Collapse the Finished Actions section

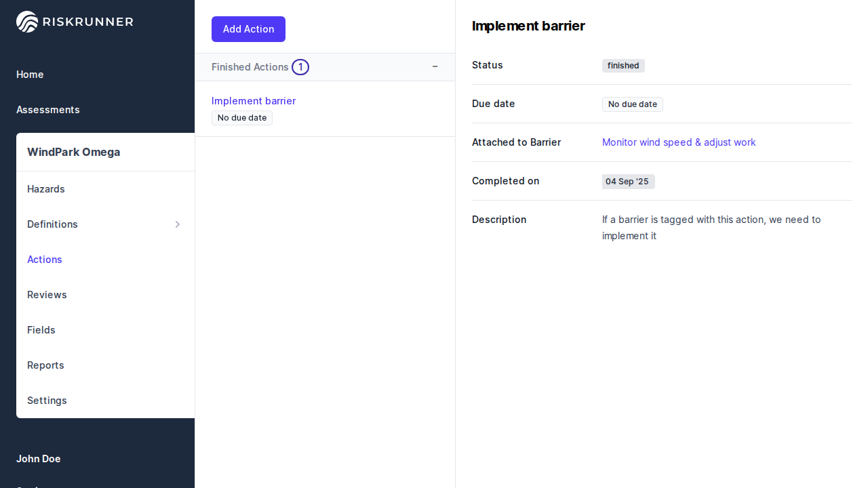click(x=435, y=66)
